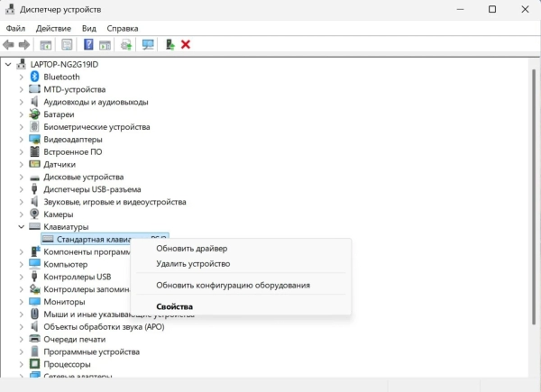The image size is (541, 392).
Task: Click the red X uninstall device icon
Action: coord(186,44)
